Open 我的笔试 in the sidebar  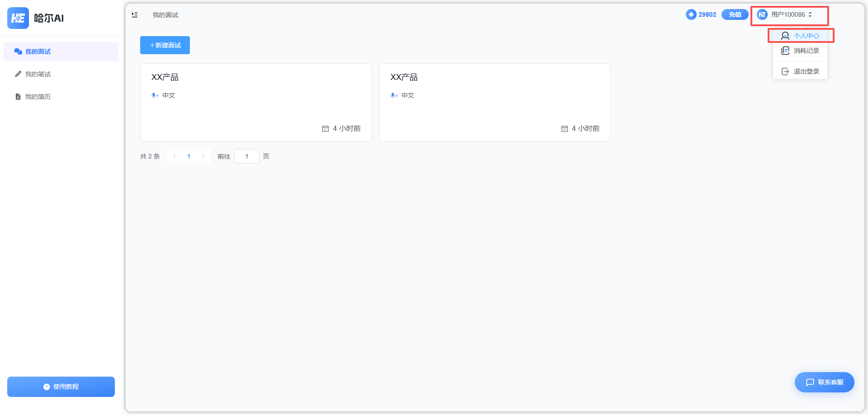click(x=38, y=74)
